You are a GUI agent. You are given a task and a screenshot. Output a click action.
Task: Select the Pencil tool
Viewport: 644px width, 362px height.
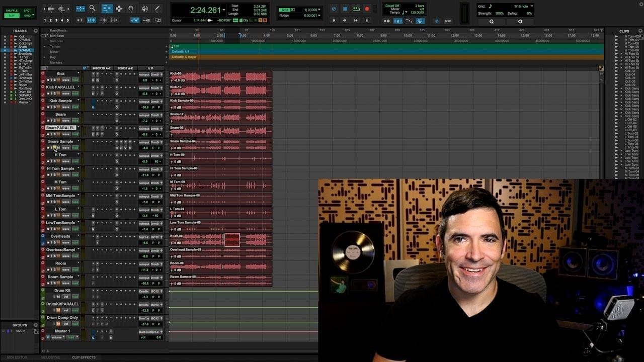click(x=156, y=9)
